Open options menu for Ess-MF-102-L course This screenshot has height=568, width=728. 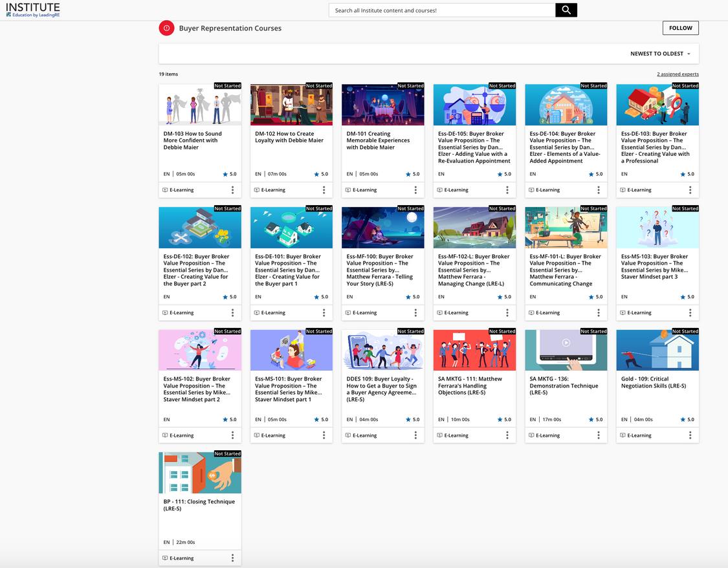click(x=507, y=312)
